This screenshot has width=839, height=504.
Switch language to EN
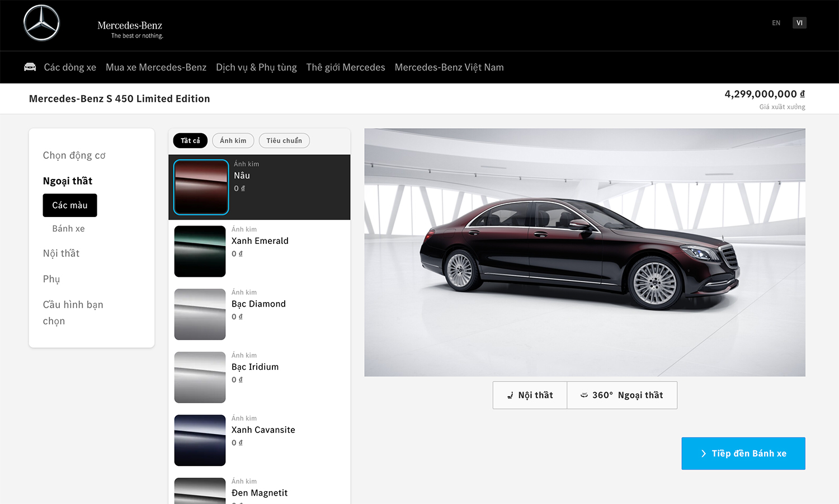pyautogui.click(x=776, y=23)
